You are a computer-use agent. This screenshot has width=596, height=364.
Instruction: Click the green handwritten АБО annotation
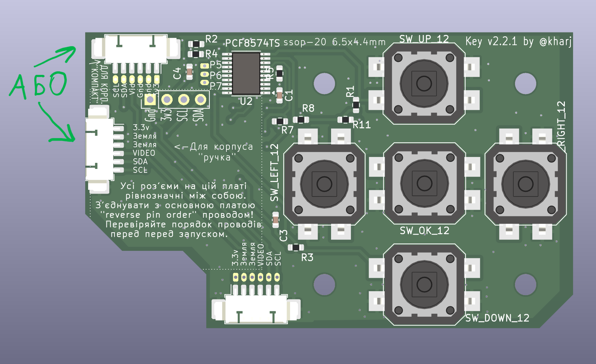pyautogui.click(x=38, y=85)
